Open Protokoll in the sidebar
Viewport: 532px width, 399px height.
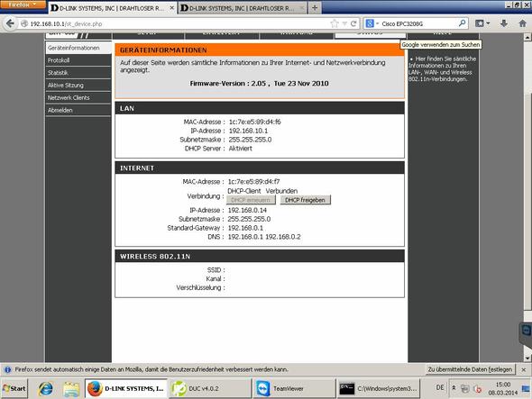click(78, 60)
